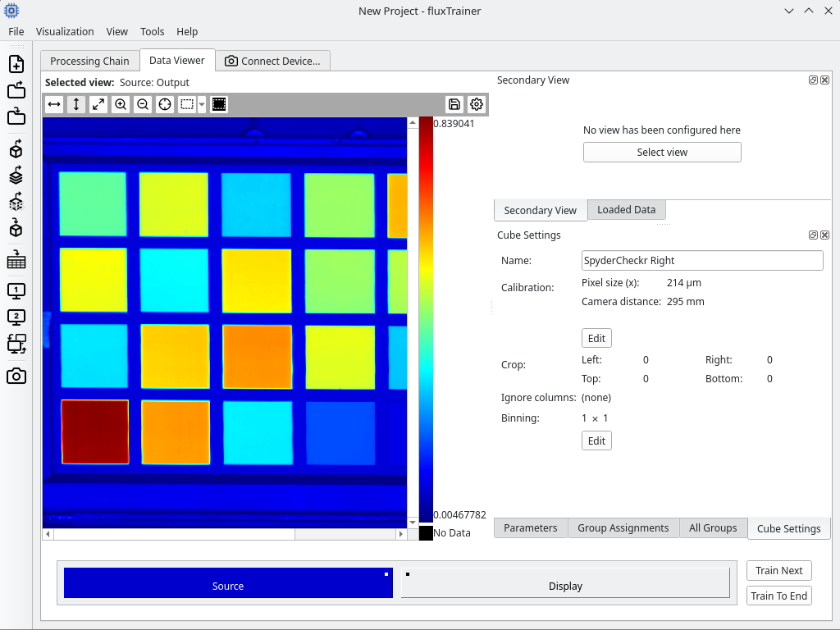
Task: Switch to the Loaded Data tab
Action: (x=626, y=209)
